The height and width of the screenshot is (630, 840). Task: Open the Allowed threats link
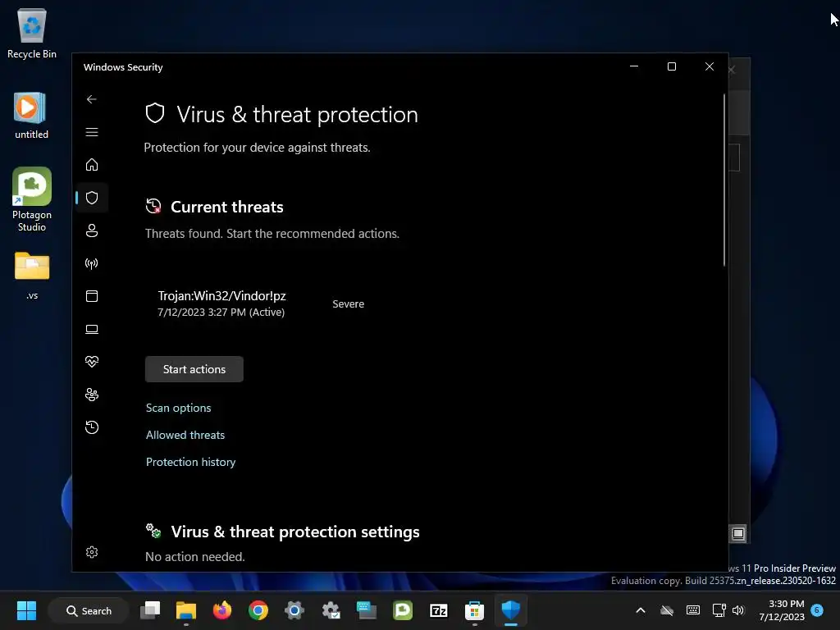point(185,435)
